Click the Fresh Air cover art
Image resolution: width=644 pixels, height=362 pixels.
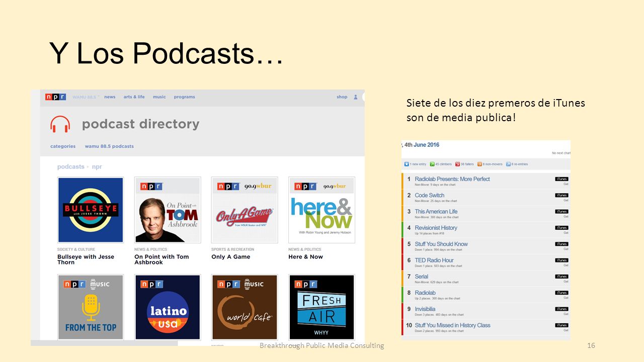pyautogui.click(x=321, y=307)
